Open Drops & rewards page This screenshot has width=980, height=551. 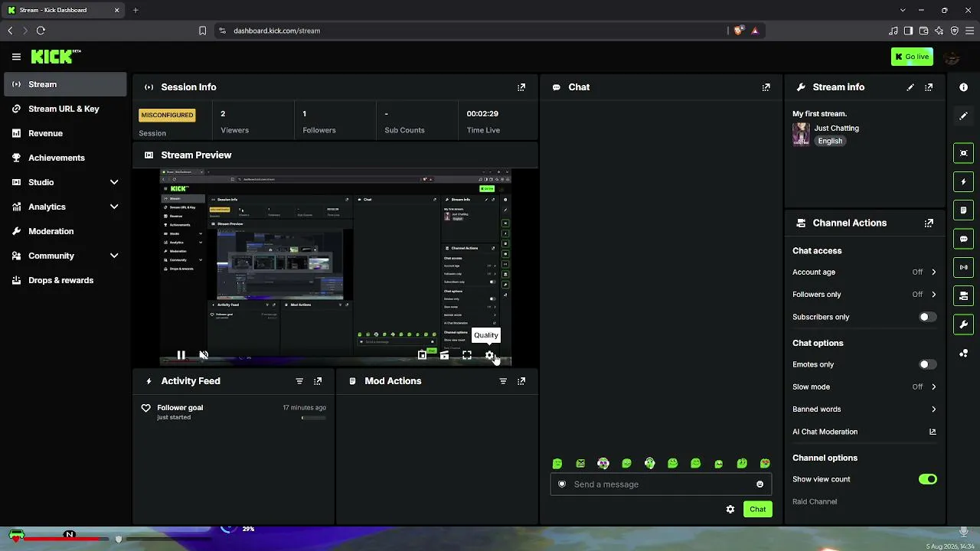coord(65,280)
